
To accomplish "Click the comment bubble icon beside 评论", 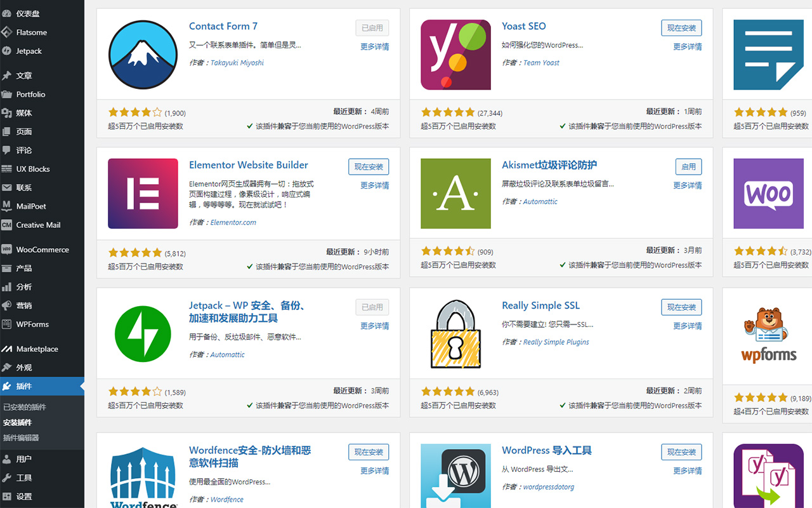I will pos(6,150).
